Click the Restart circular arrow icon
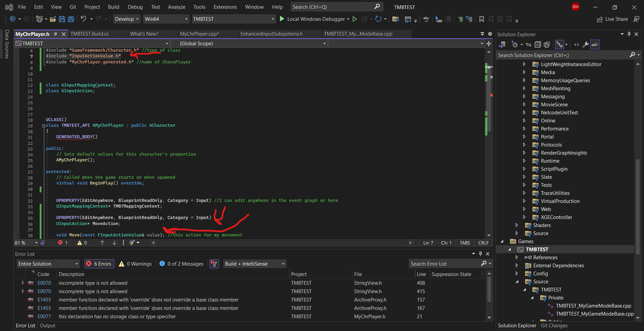Image resolution: width=644 pixels, height=331 pixels. point(378,19)
